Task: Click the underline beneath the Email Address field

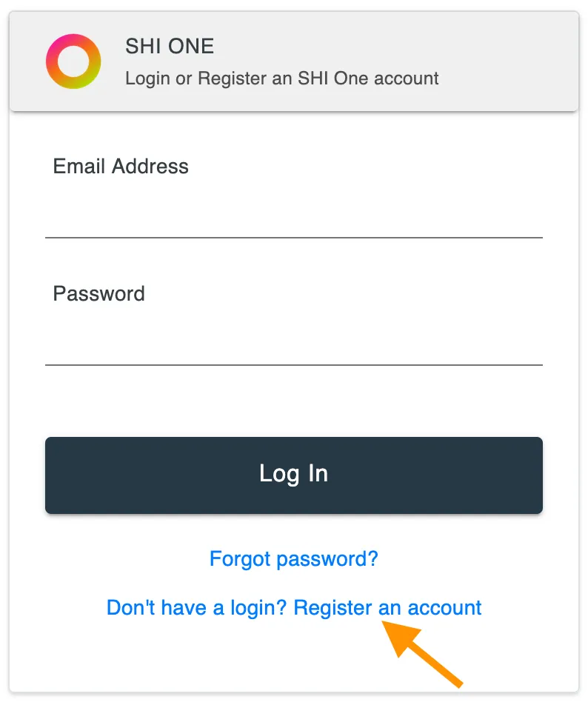Action: [x=294, y=238]
